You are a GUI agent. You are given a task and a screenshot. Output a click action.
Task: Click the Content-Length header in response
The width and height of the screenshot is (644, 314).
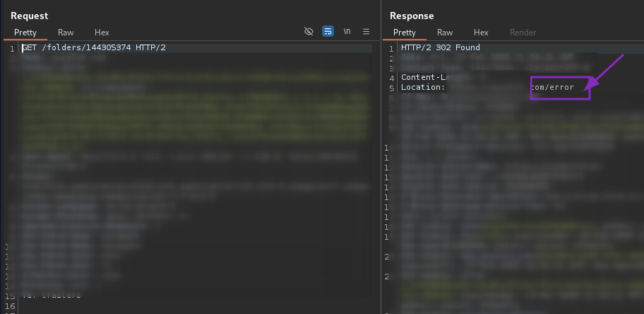pos(424,77)
